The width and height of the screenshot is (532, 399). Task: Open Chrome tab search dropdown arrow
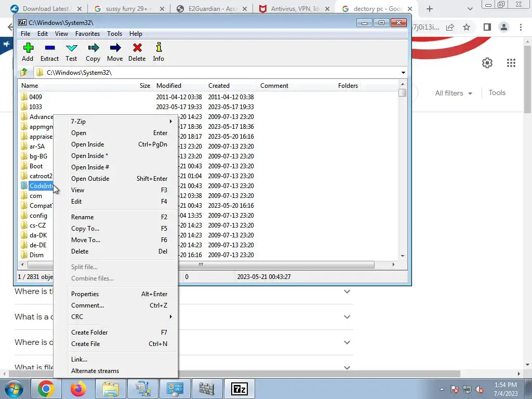(x=470, y=9)
